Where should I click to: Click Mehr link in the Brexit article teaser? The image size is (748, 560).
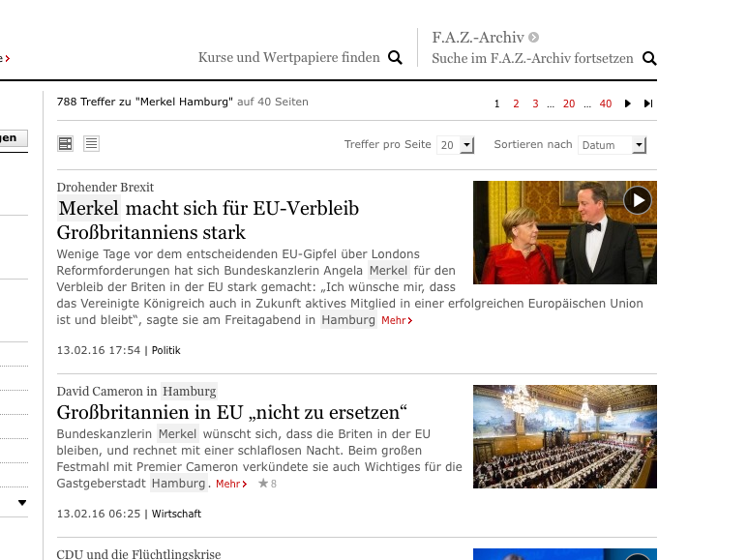[397, 320]
